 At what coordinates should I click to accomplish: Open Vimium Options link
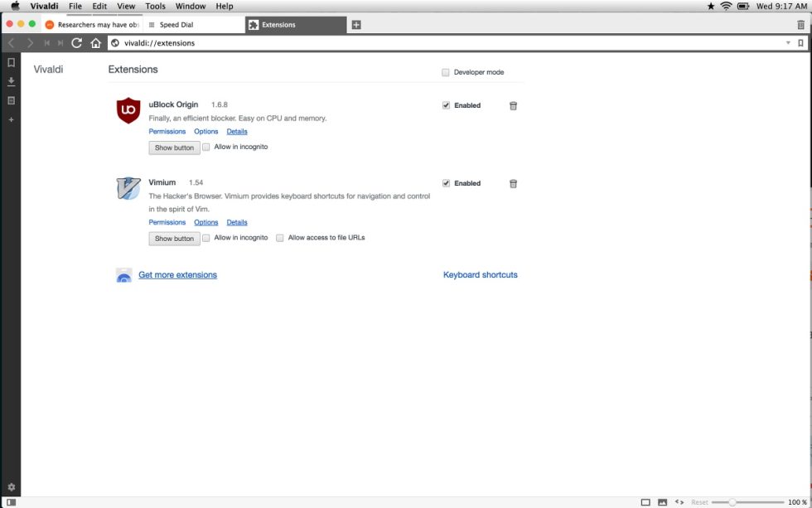click(x=206, y=222)
